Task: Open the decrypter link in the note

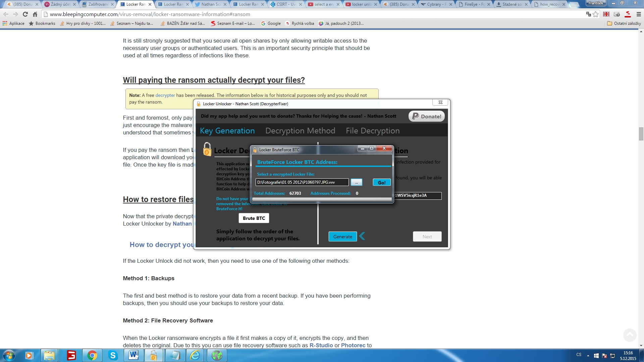Action: 165,95
